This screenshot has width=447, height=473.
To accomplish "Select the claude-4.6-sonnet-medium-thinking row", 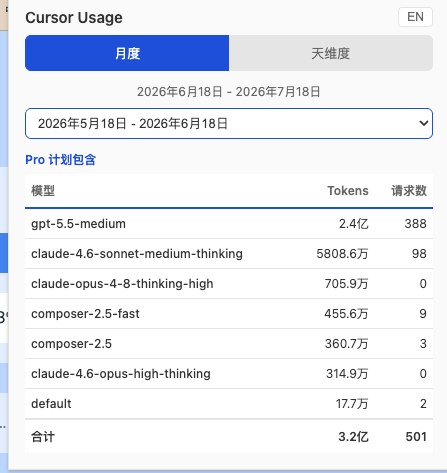I will click(x=229, y=254).
